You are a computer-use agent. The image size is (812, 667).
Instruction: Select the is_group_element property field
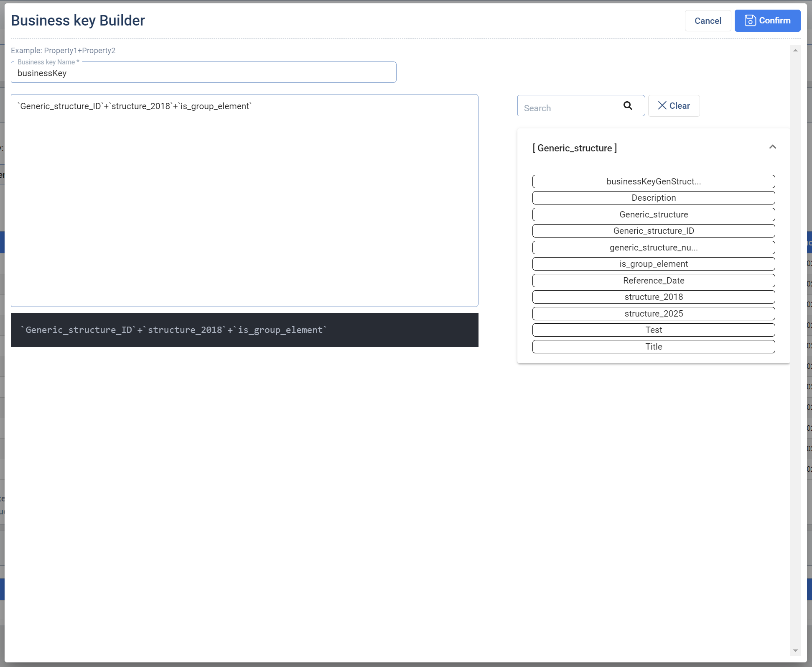(x=654, y=263)
